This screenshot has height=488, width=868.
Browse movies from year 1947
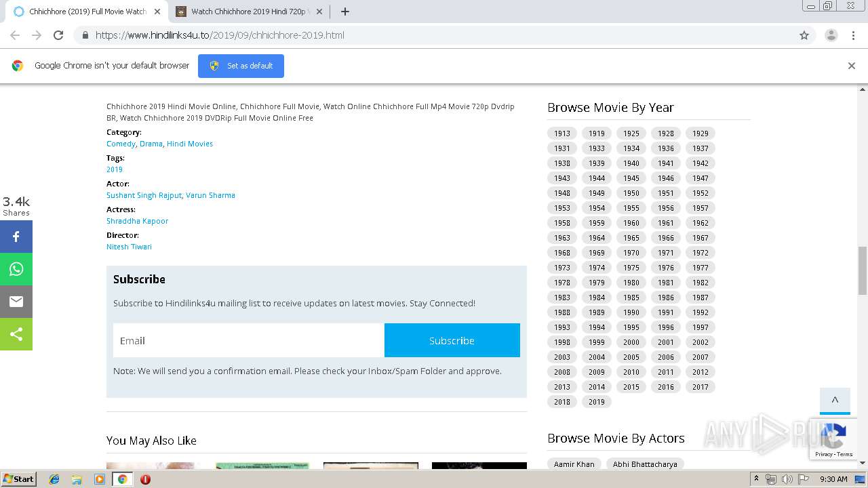[701, 178]
